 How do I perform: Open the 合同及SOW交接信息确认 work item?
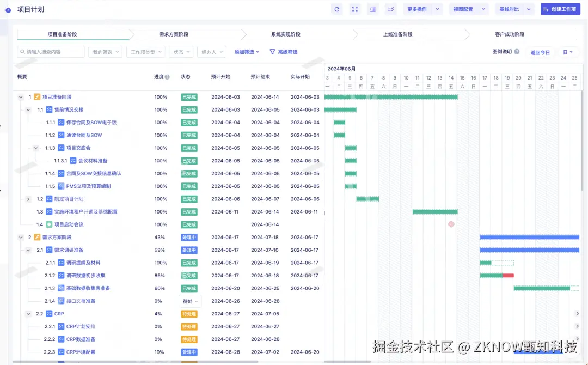[x=94, y=174]
